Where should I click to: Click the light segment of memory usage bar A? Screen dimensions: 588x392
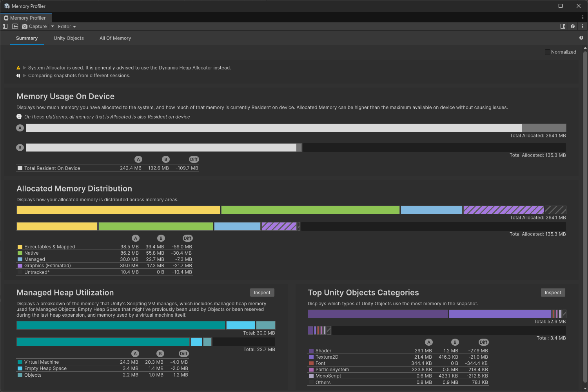(274, 128)
